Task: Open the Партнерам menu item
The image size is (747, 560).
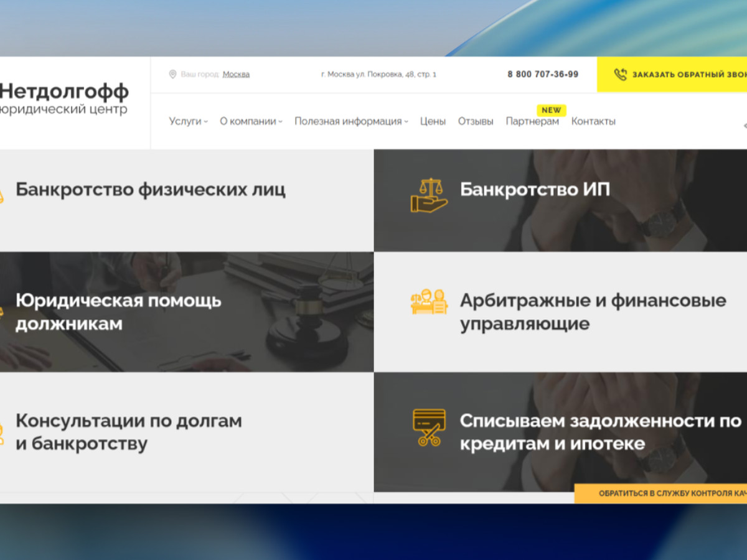Action: pyautogui.click(x=532, y=121)
